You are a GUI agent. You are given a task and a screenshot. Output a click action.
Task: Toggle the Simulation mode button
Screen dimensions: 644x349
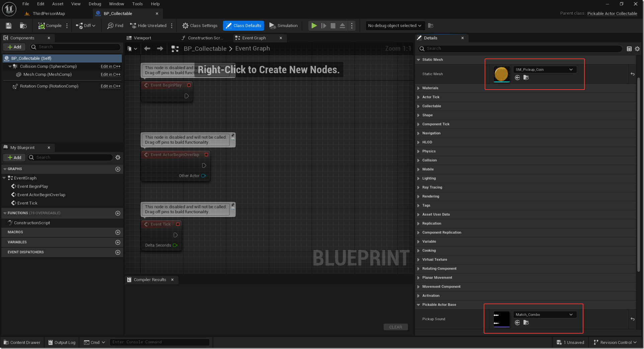[284, 26]
